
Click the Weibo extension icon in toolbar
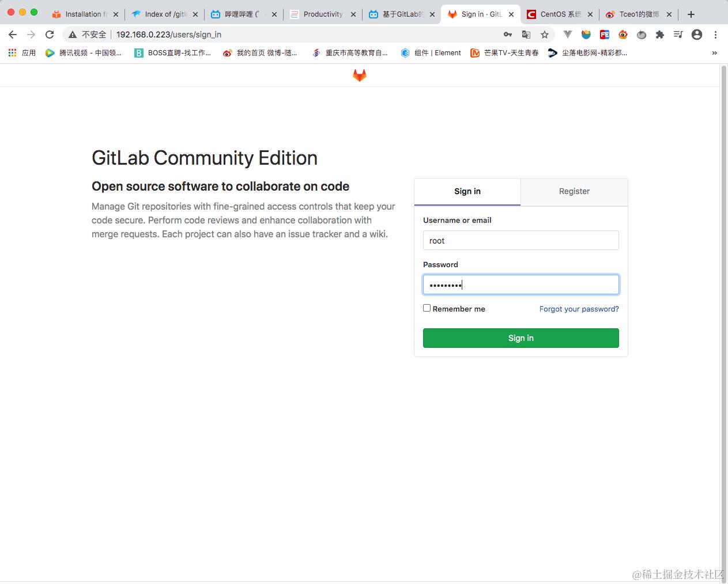point(623,35)
